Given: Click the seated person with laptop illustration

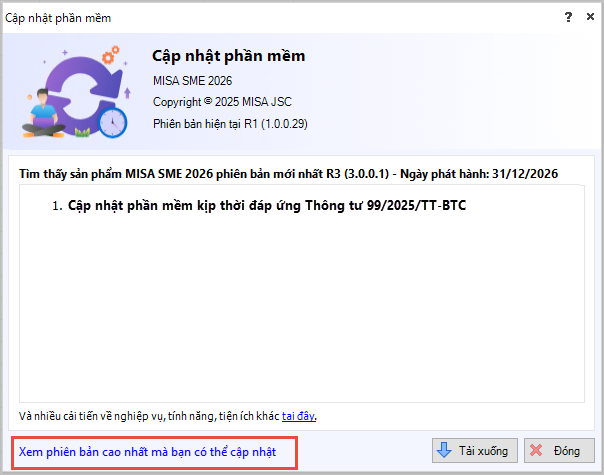Looking at the screenshot, I should (x=43, y=114).
